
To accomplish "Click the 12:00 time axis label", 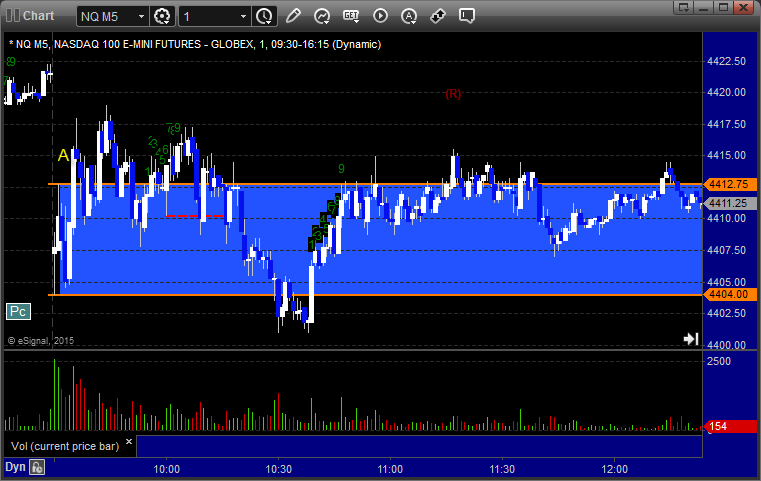I will point(614,469).
